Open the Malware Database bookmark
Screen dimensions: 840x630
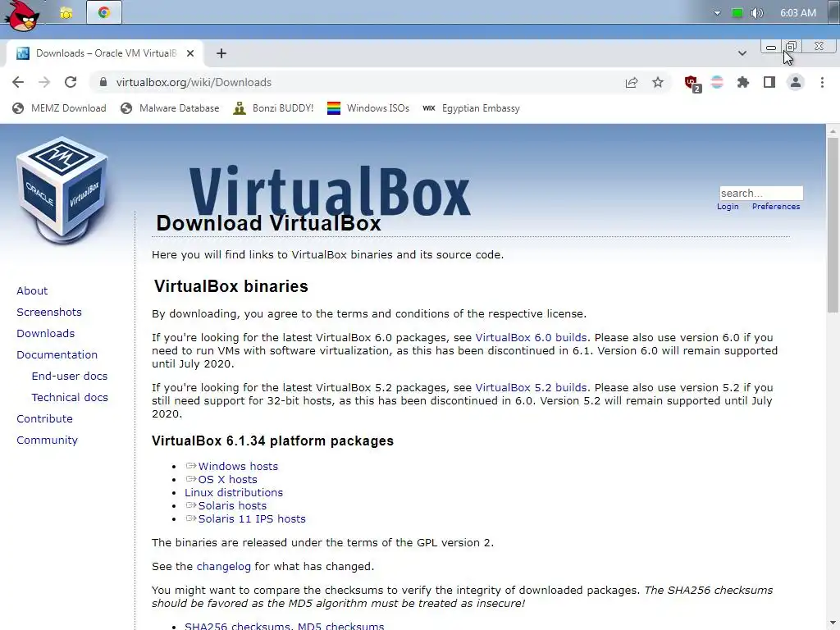tap(170, 108)
